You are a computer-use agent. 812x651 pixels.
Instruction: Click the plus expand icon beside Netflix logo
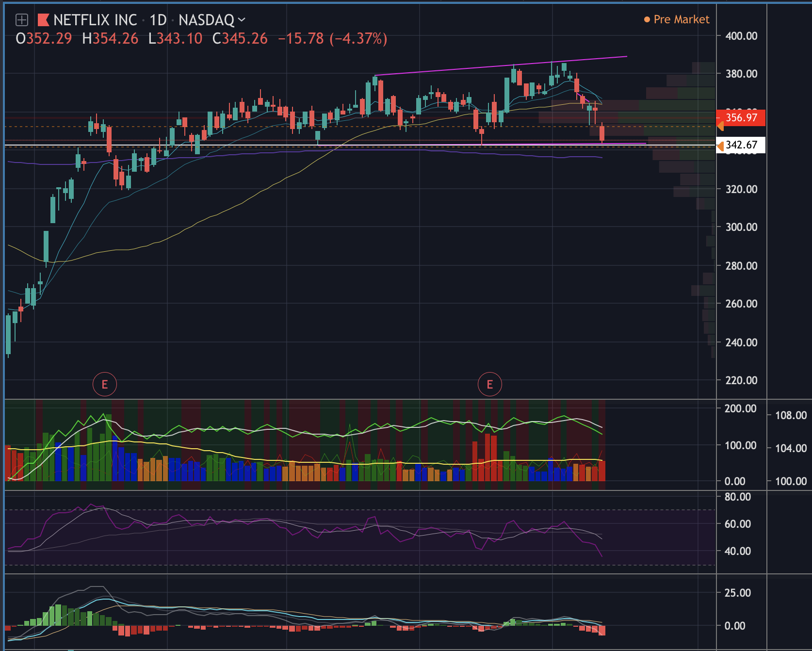click(22, 20)
